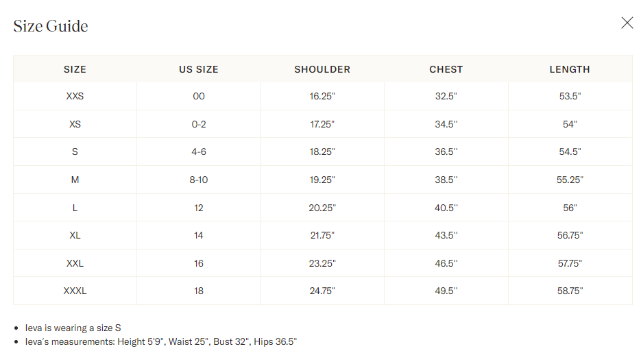The image size is (641, 364).
Task: Click the 43.5" chest measurement
Action: (x=446, y=236)
